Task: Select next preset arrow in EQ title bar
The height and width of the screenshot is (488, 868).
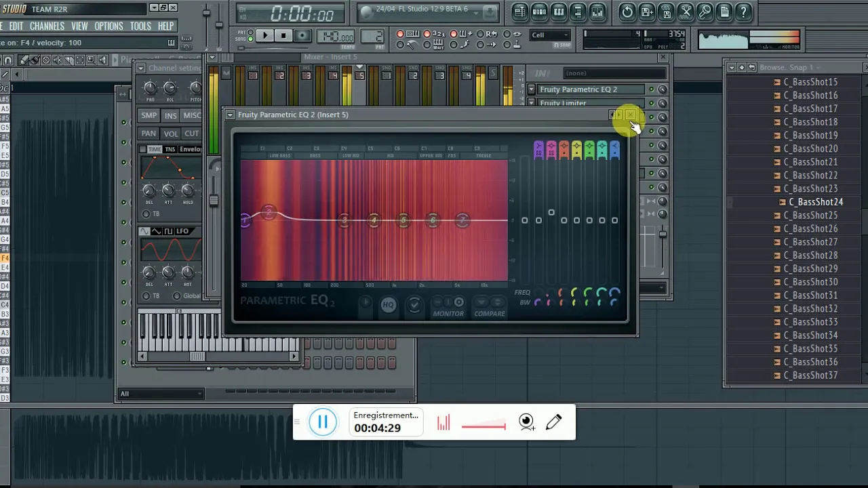Action: pyautogui.click(x=618, y=114)
